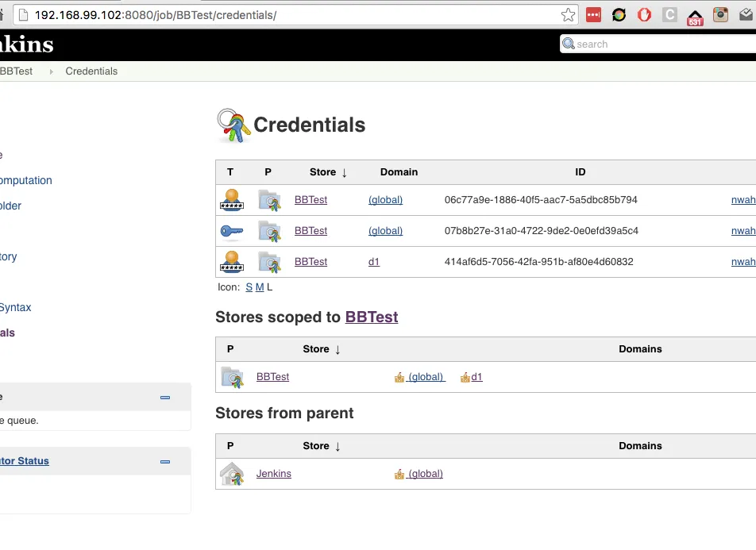Image resolution: width=756 pixels, height=550 pixels.
Task: Set icon size to M
Action: pyautogui.click(x=260, y=287)
